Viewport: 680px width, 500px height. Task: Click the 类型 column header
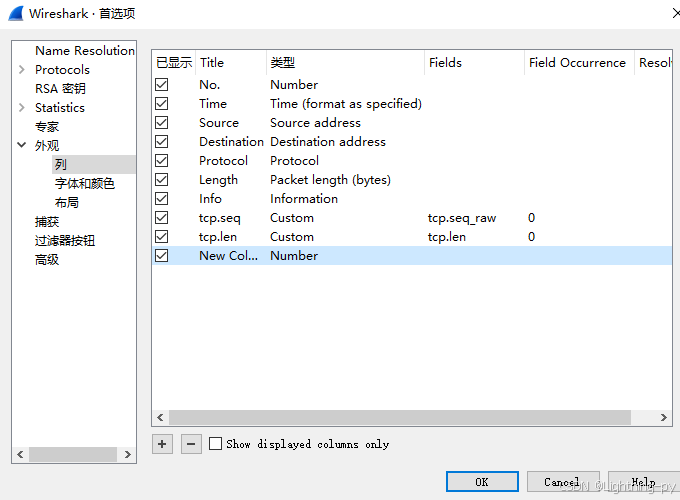(x=345, y=63)
